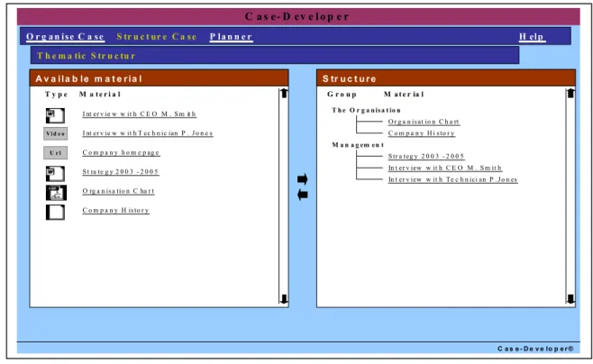
Task: Click the PDF icon beside Organisation Chart
Action: (56, 193)
